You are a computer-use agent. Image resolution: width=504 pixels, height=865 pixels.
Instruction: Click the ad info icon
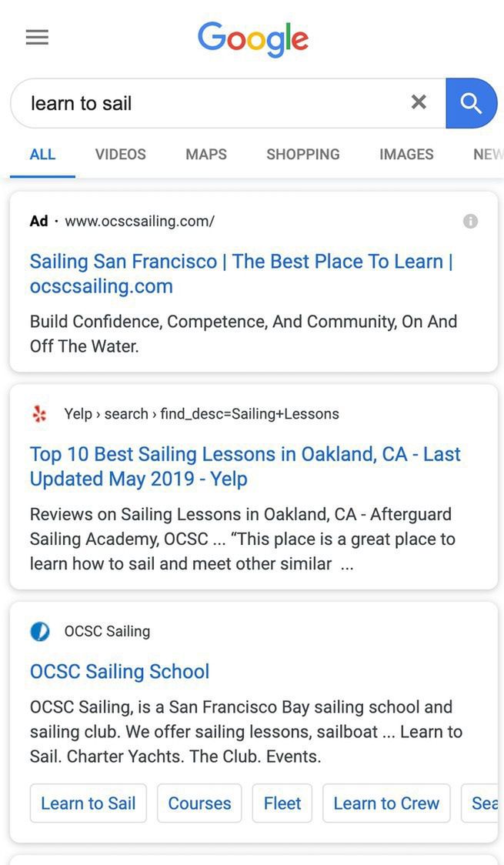(x=470, y=222)
